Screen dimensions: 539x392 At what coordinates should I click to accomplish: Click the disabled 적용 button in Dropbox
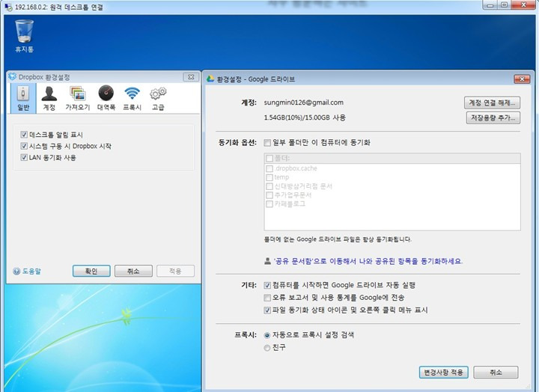[x=175, y=271]
